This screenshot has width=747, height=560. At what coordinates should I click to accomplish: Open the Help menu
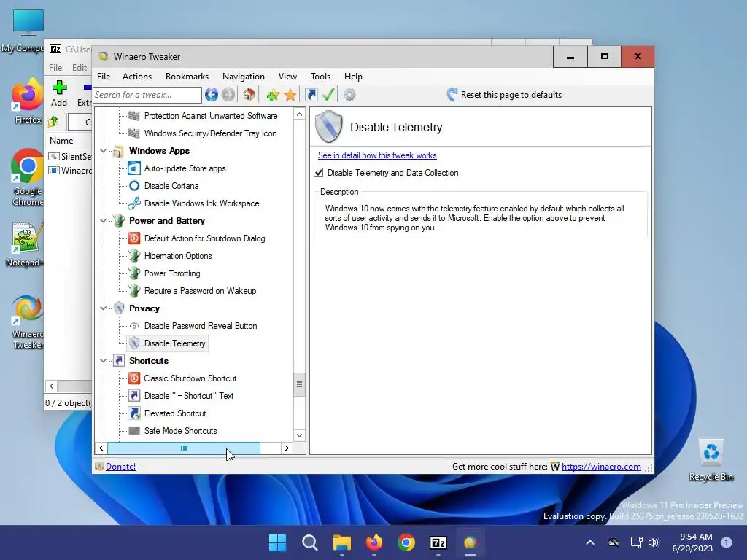(x=353, y=76)
